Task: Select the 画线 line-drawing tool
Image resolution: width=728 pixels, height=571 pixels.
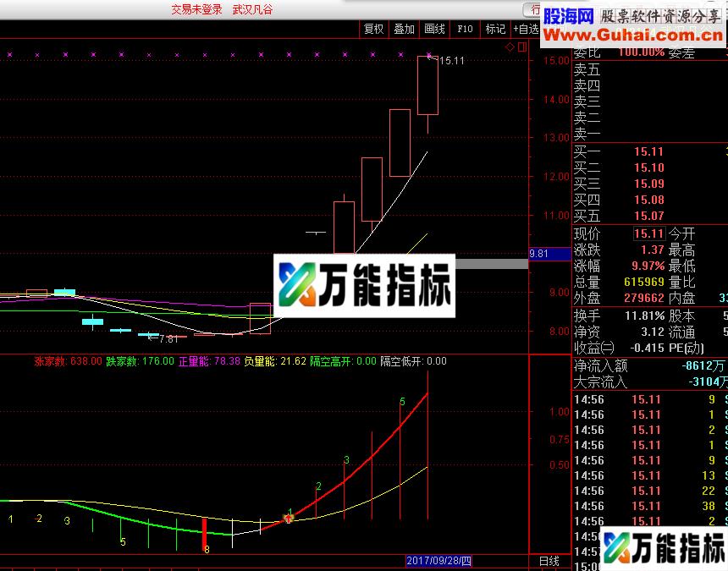Action: point(433,28)
